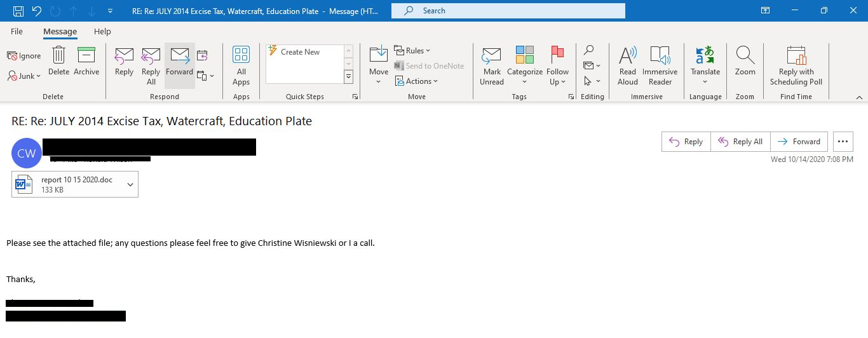Screen dimensions: 868x338
Task: Switch to the Help tab
Action: 102,32
